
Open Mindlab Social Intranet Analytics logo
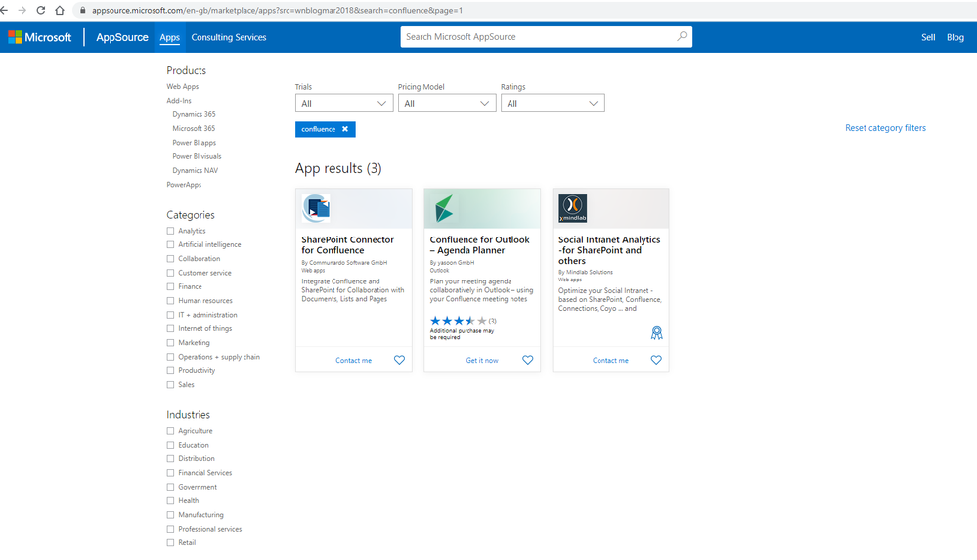click(x=573, y=208)
